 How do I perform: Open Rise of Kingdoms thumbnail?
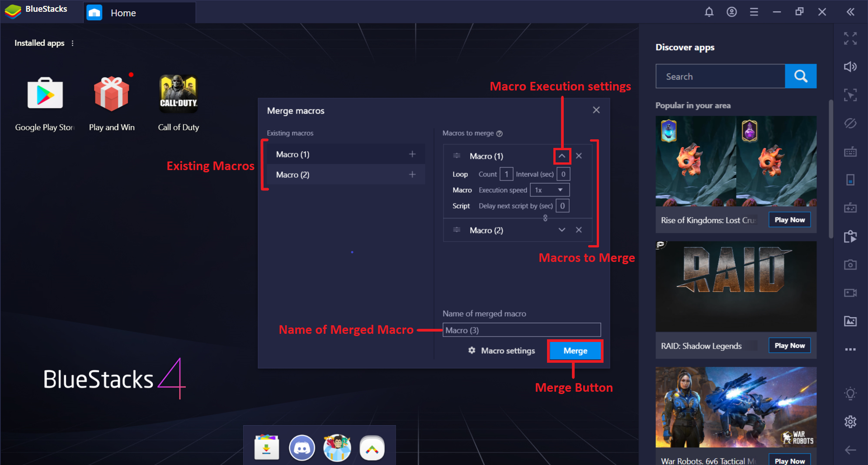[x=736, y=161]
